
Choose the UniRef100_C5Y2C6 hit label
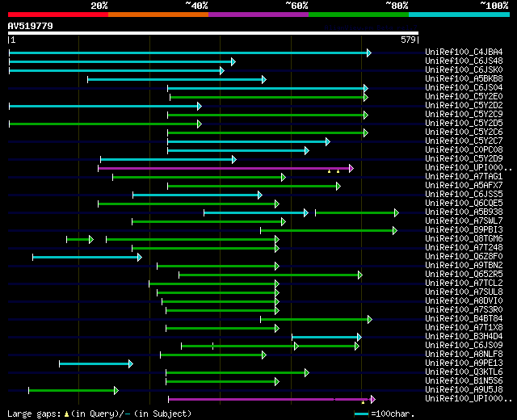464,132
